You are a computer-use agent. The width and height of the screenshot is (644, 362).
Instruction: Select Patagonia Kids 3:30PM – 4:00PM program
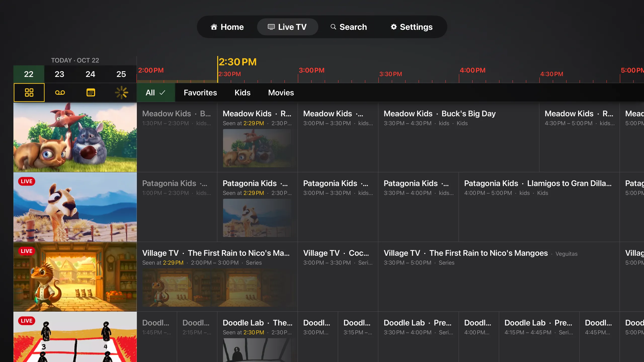pyautogui.click(x=418, y=207)
